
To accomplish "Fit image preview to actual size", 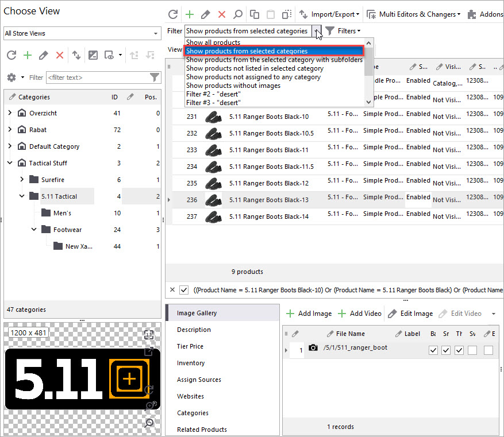I will (149, 335).
